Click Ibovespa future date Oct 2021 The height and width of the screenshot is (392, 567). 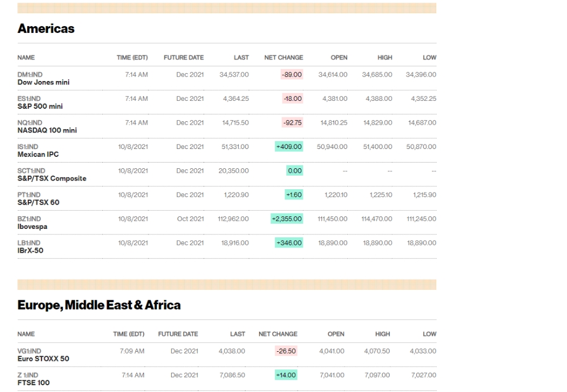click(x=191, y=219)
